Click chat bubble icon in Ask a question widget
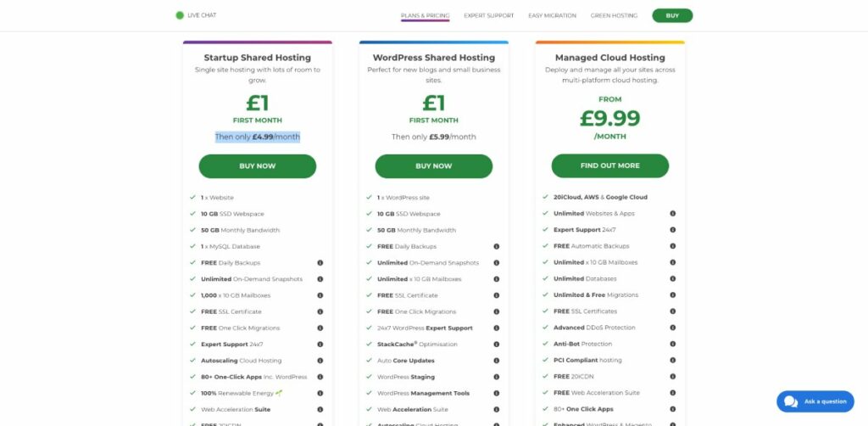Image resolution: width=868 pixels, height=426 pixels. coord(791,401)
